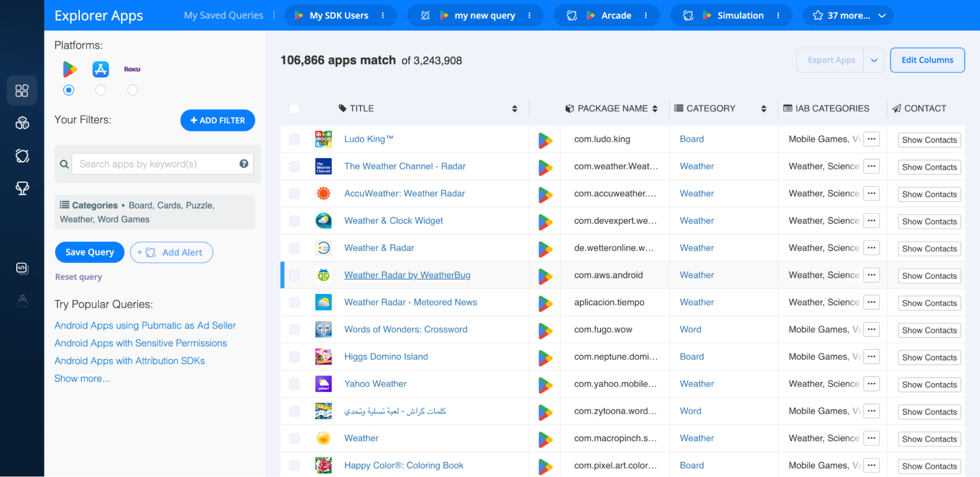The image size is (980, 477).
Task: Save the current query
Action: tap(90, 252)
